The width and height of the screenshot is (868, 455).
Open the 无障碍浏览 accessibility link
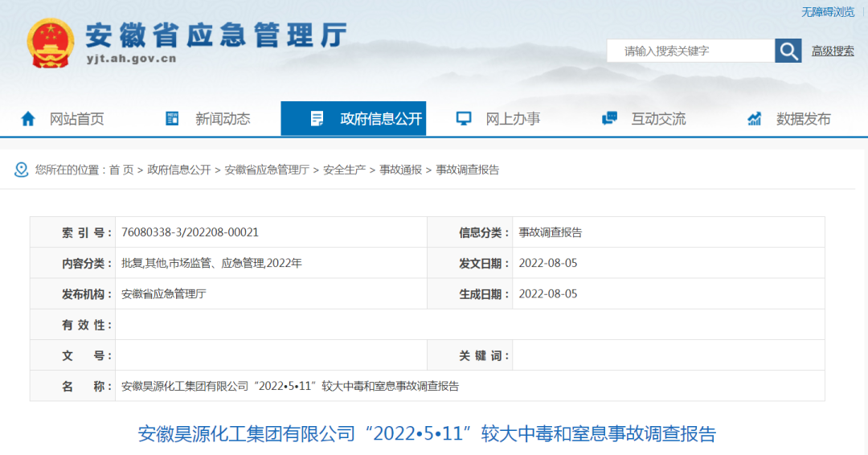(x=828, y=12)
